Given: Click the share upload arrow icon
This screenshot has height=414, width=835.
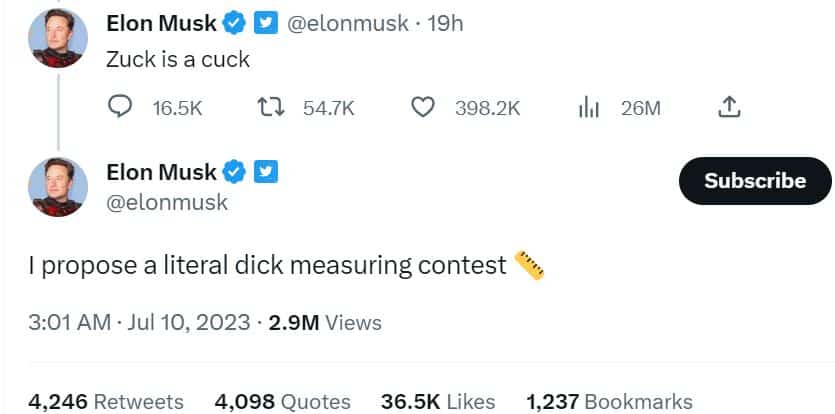Looking at the screenshot, I should 729,107.
